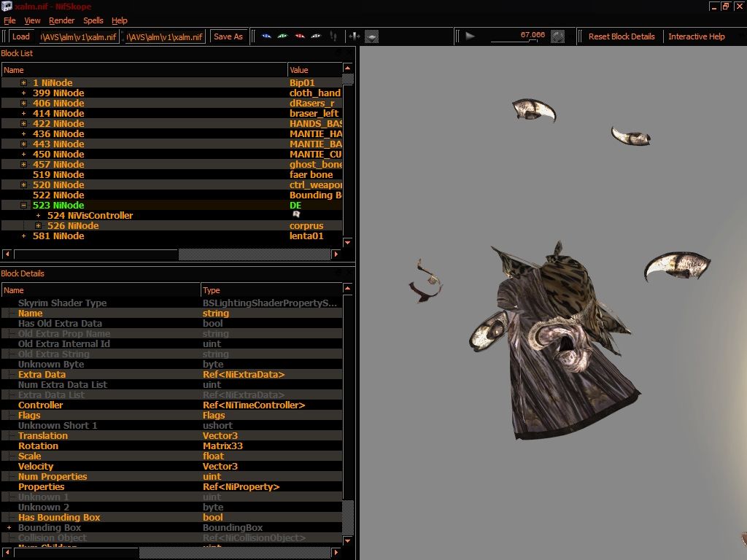747x560 pixels.
Task: Enable walk mode footsteps icon
Action: [x=333, y=36]
